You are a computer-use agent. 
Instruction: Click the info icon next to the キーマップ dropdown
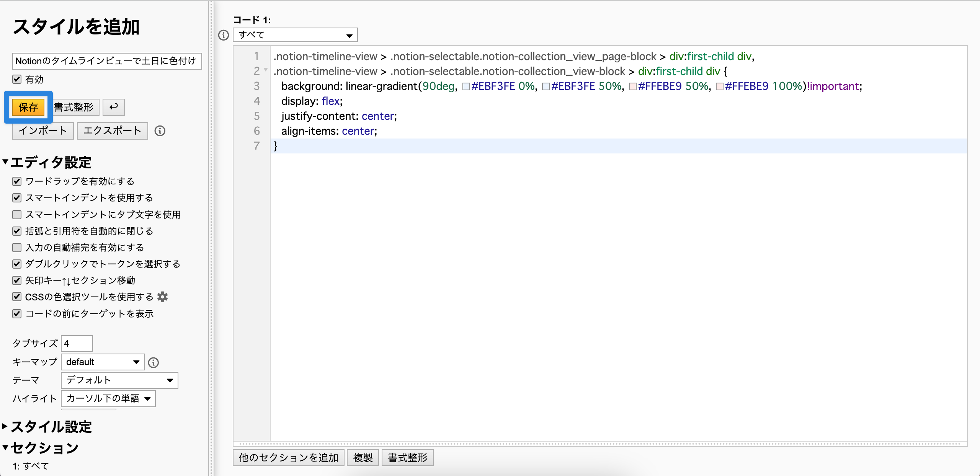click(154, 362)
